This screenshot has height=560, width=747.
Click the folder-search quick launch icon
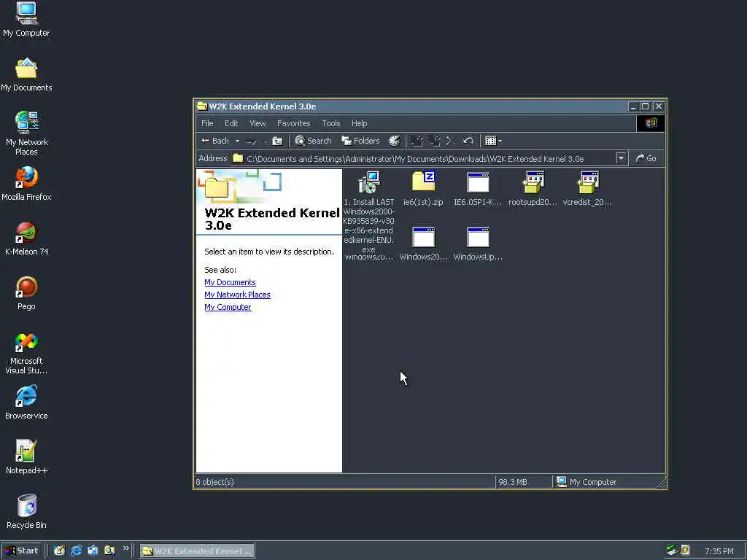(x=109, y=551)
